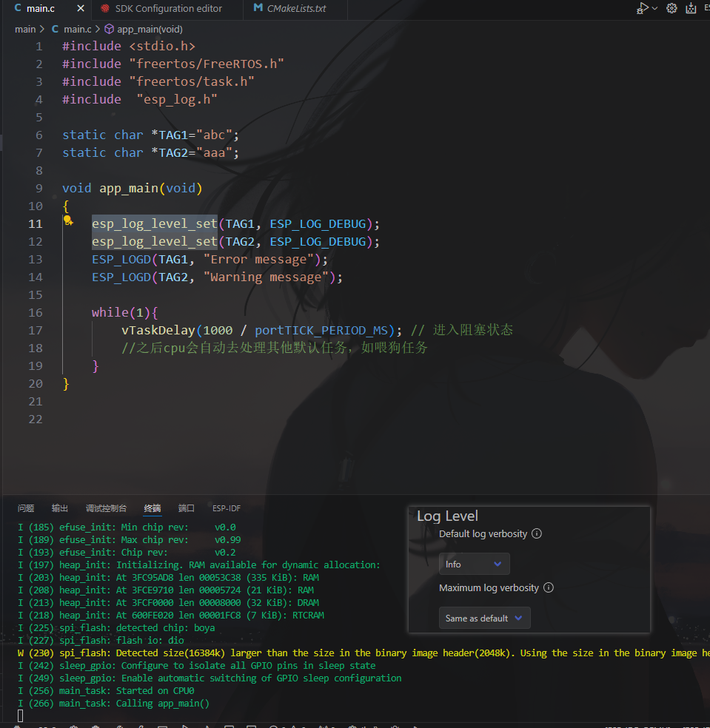This screenshot has height=728, width=710.
Task: Click terminal line 'main_task: Calling app_main()'
Action: click(x=114, y=704)
